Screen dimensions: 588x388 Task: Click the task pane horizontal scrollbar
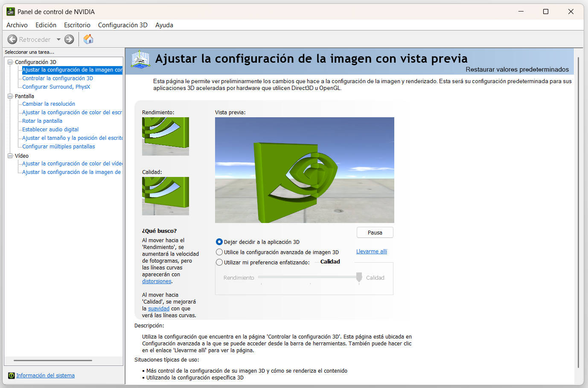(53, 361)
